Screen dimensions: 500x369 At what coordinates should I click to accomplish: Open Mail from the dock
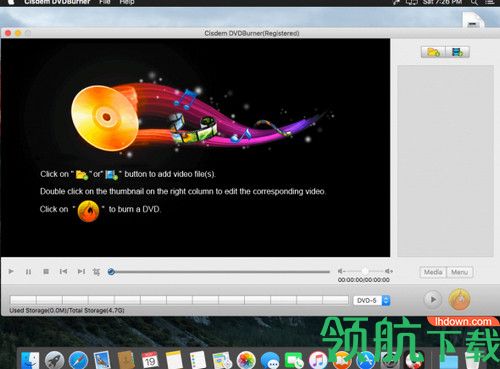tap(102, 361)
